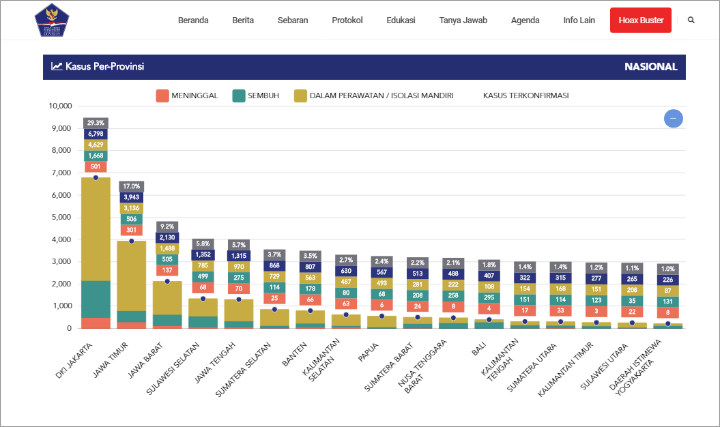Click the site logo emblem

click(x=51, y=20)
